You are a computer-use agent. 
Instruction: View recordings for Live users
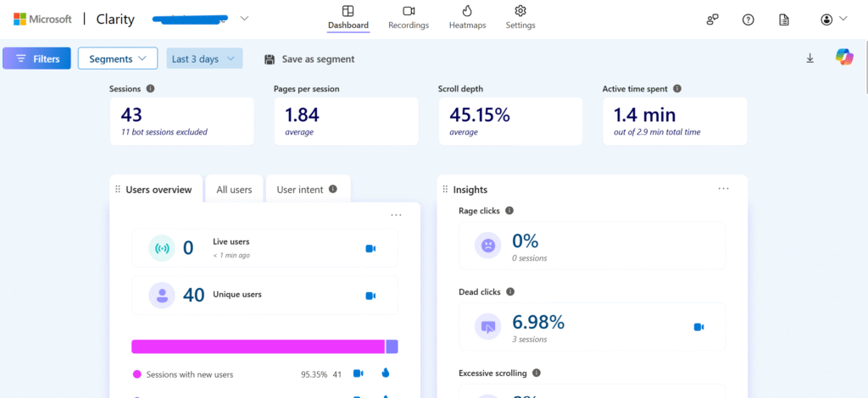click(371, 249)
